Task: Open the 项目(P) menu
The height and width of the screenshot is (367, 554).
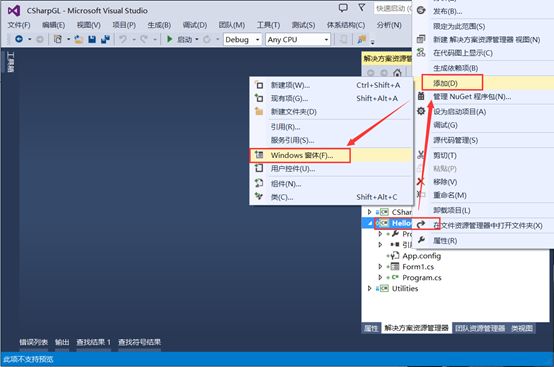Action: tap(124, 25)
